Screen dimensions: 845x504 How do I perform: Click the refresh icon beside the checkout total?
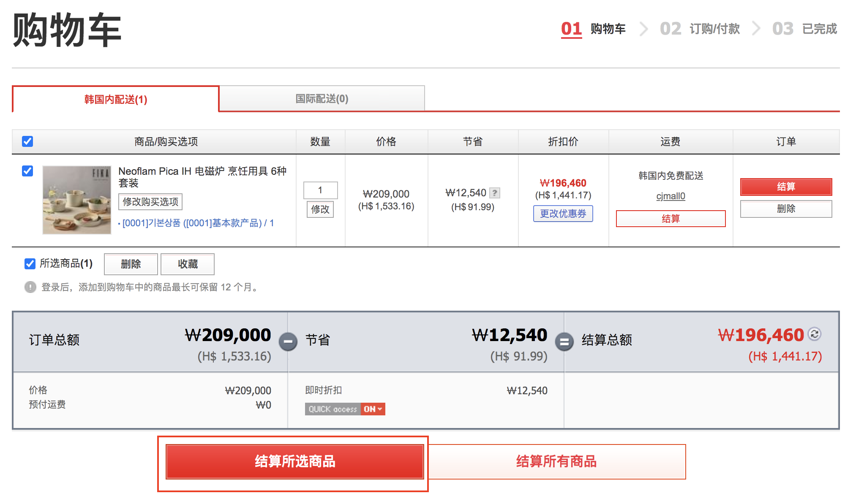point(814,334)
